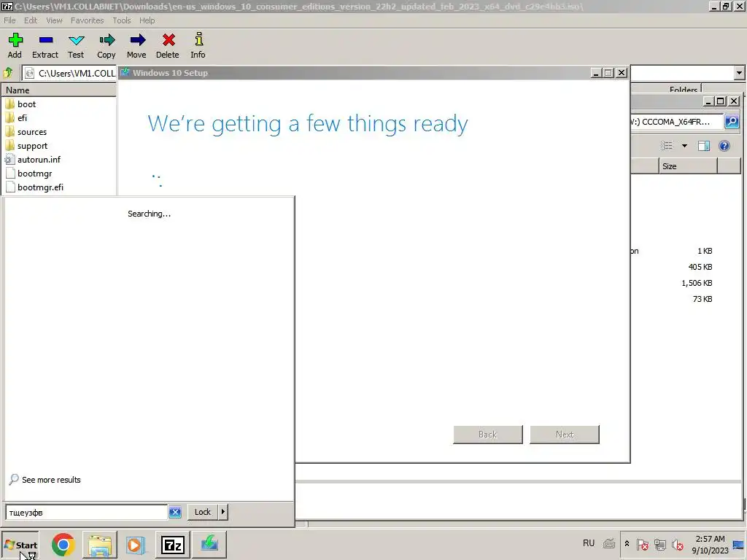
Task: Open Windows Media Player from the taskbar
Action: click(x=135, y=545)
